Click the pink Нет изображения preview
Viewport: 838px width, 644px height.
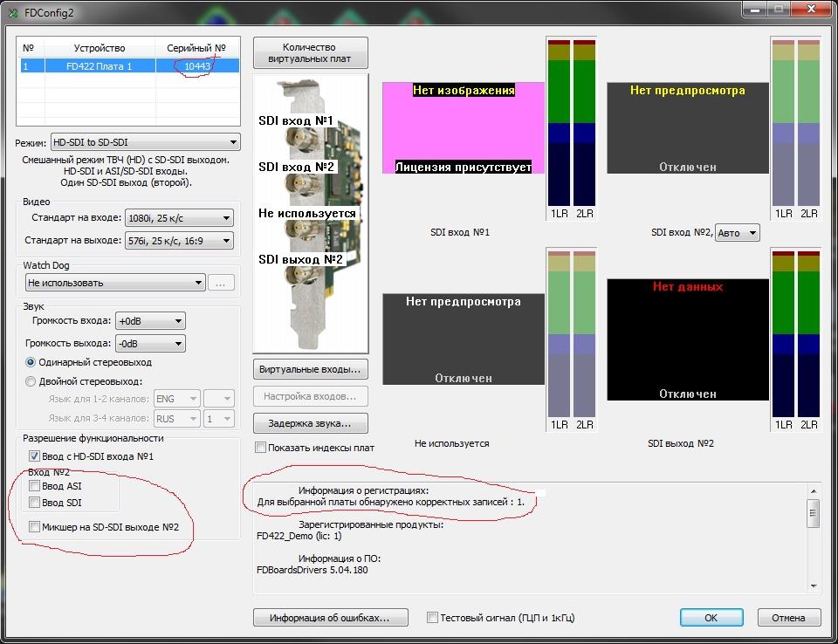pos(464,127)
